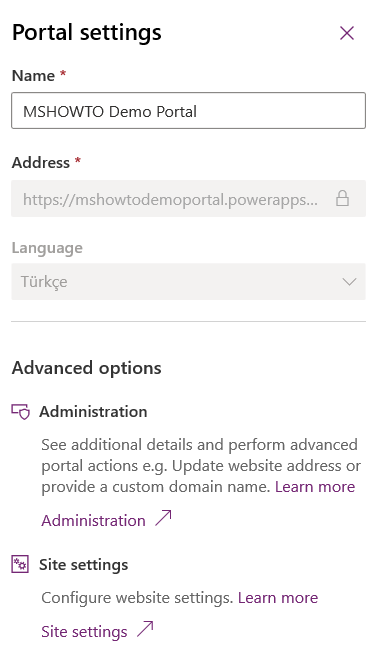Viewport: 376px width, 659px height.
Task: Follow Learn more link under Administration description
Action: [x=315, y=487]
